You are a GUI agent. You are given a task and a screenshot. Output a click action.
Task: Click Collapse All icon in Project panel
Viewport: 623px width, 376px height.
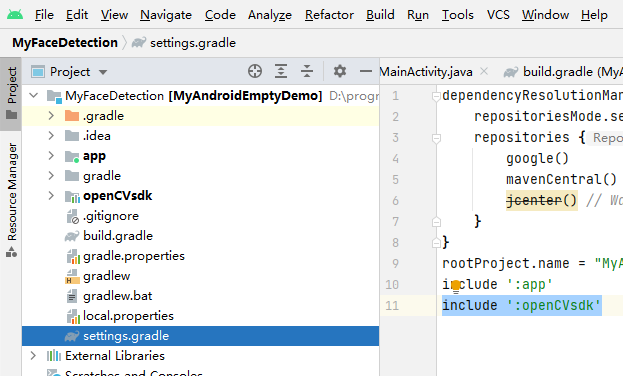[307, 72]
